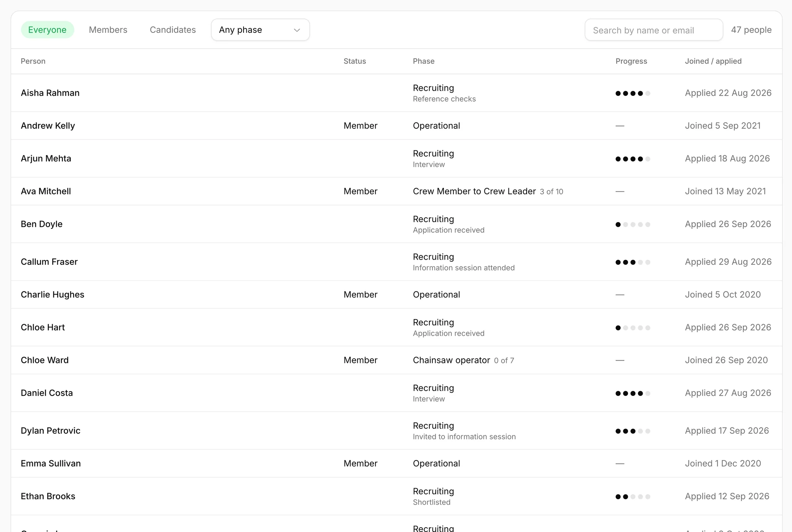Click the Joined / applied column header
The height and width of the screenshot is (532, 792).
point(713,61)
